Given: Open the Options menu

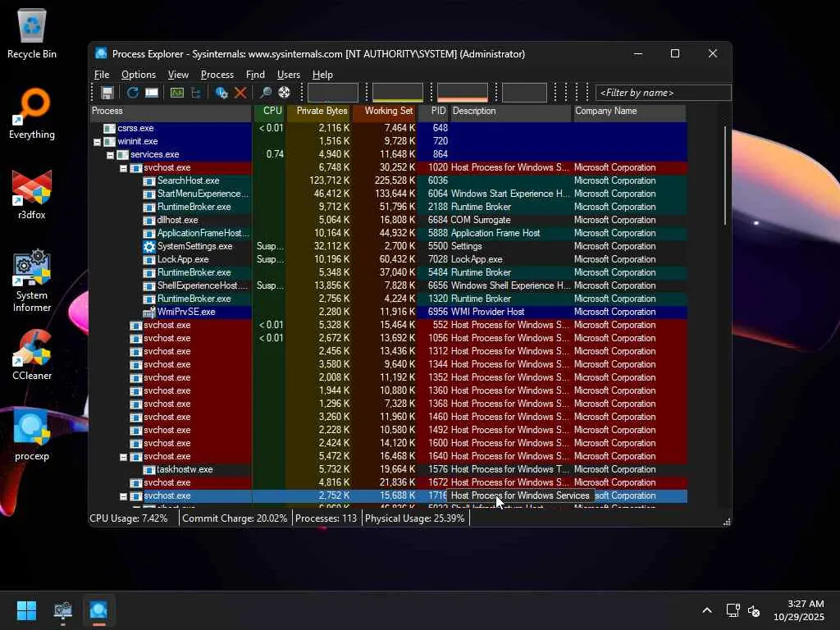Looking at the screenshot, I should (x=138, y=75).
